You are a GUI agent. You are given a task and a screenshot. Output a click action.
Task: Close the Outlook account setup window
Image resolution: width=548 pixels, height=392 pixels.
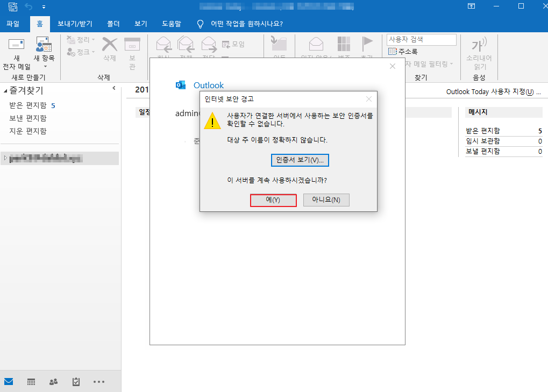[x=393, y=66]
